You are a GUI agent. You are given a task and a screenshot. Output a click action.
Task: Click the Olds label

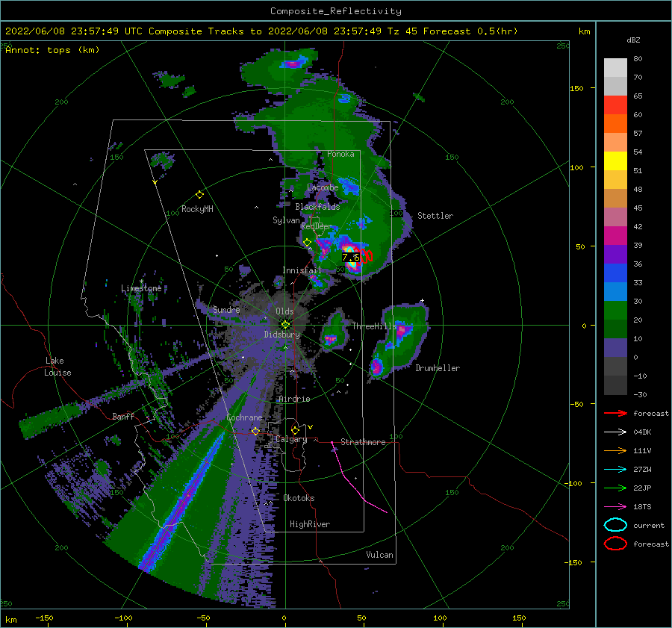pos(284,311)
